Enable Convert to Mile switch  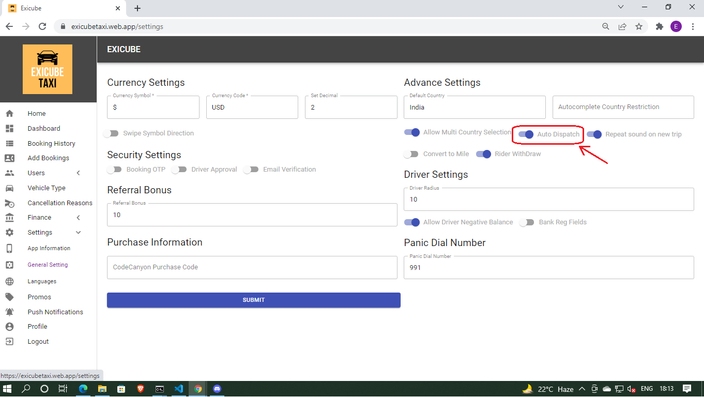click(411, 154)
